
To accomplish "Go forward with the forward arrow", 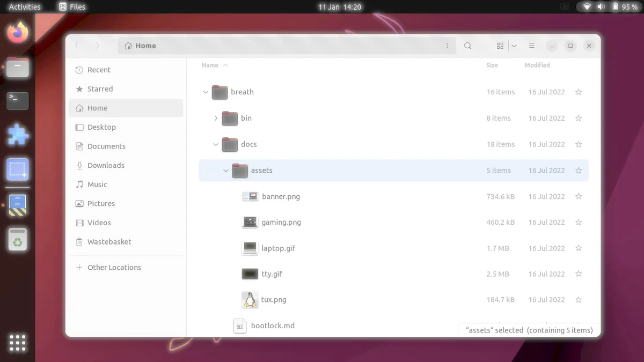I will pyautogui.click(x=97, y=46).
